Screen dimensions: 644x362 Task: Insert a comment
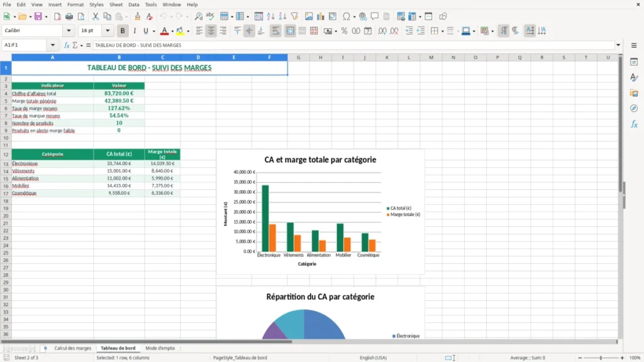pyautogui.click(x=375, y=16)
